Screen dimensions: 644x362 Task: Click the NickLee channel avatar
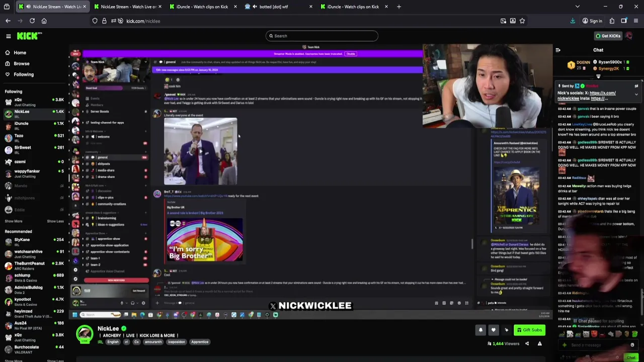85,334
